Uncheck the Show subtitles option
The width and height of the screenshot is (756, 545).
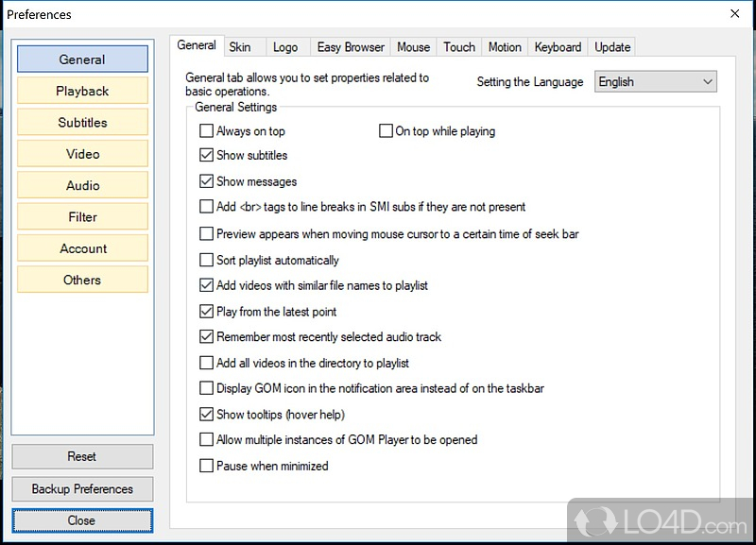(x=207, y=155)
